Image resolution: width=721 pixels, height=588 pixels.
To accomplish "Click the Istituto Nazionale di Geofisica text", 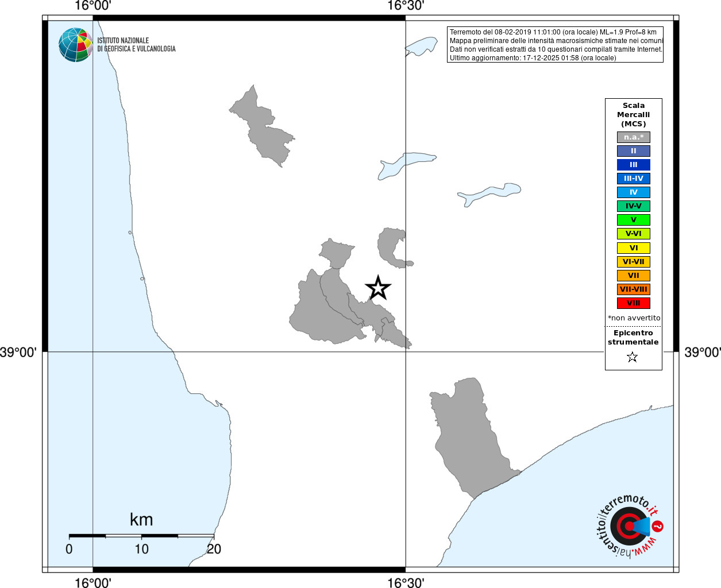I will point(136,45).
